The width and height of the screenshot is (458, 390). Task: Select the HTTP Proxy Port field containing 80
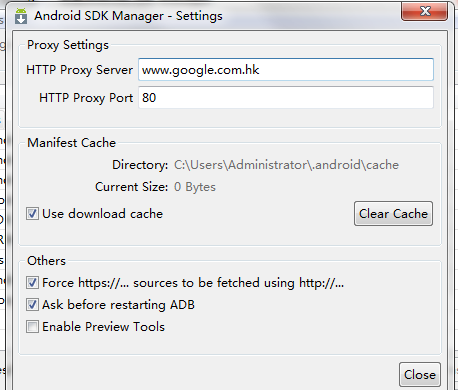coord(286,97)
